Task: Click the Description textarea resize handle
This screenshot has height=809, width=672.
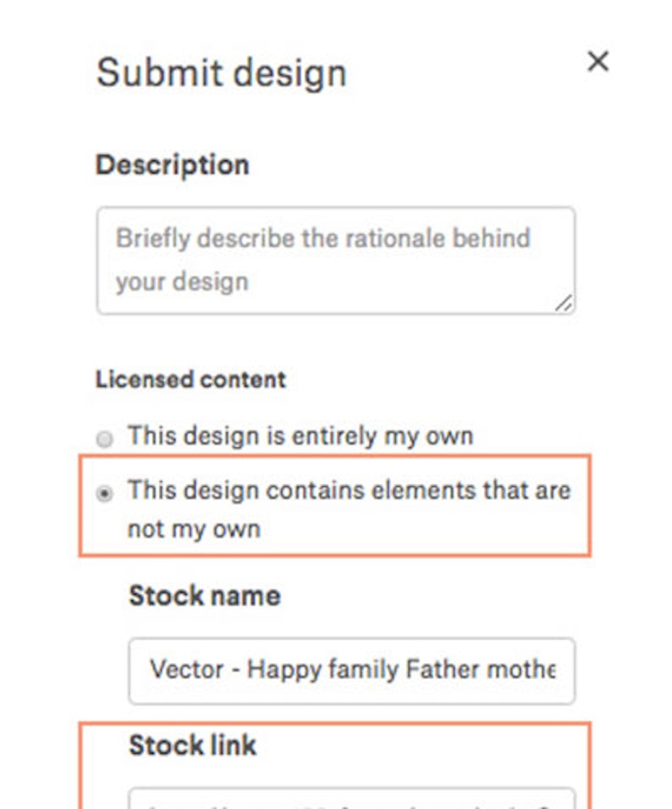Action: (564, 303)
